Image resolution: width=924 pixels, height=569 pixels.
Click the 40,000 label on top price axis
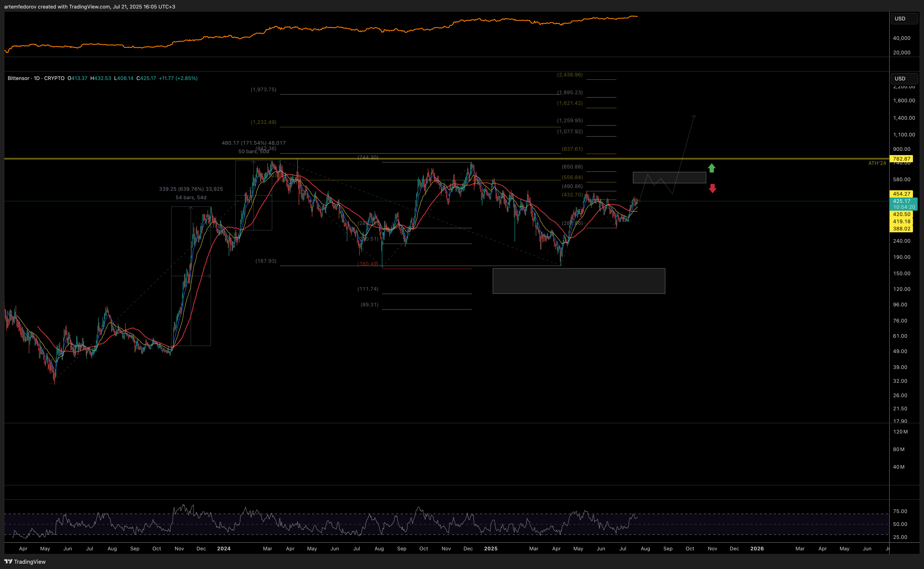click(902, 38)
